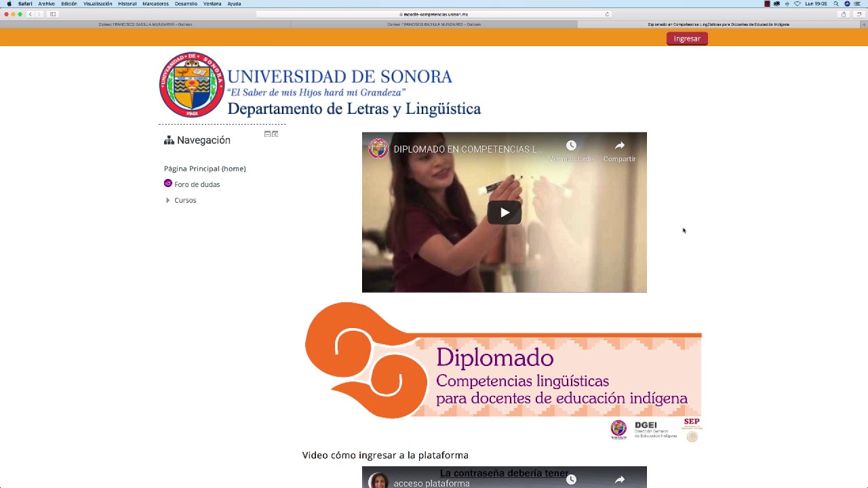Click the Departamento de Letras y Lingüística heading

tap(354, 108)
